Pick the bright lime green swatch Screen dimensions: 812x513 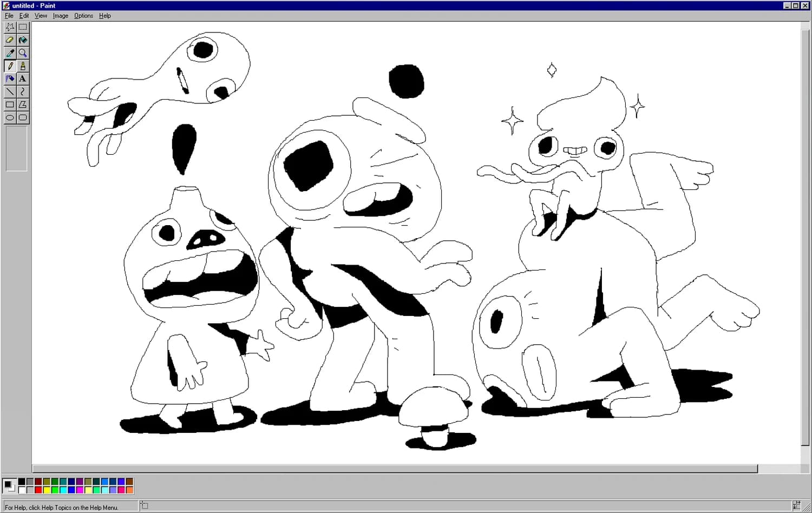[55, 490]
